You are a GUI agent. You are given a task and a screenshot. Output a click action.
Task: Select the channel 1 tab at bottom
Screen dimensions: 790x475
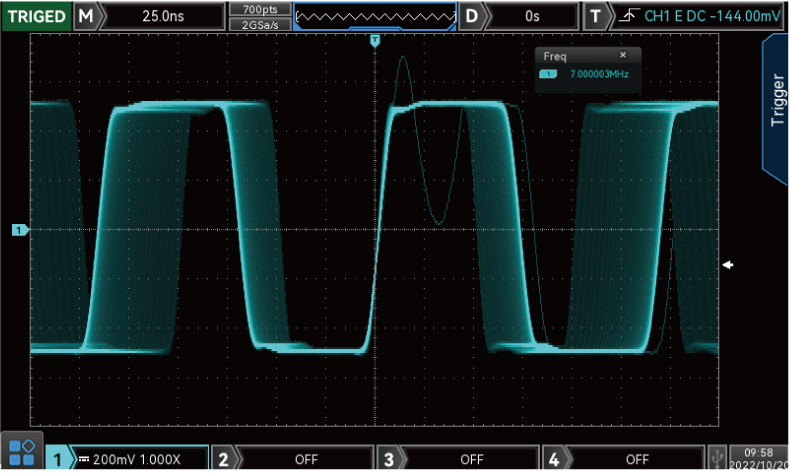pos(59,458)
